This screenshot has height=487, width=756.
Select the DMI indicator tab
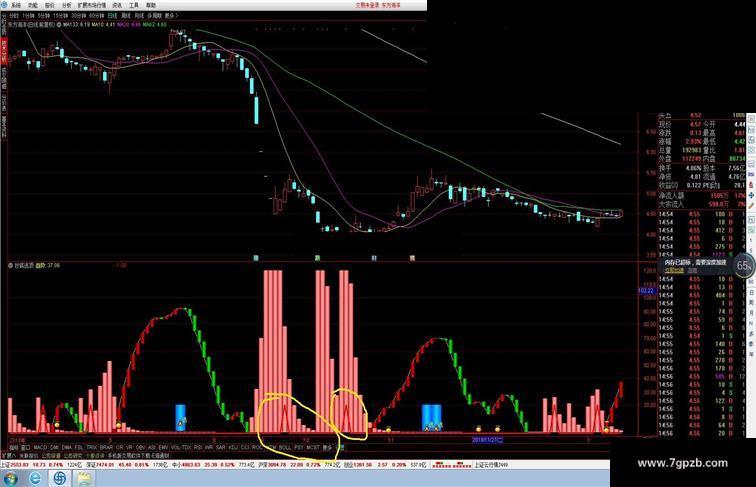tap(54, 448)
